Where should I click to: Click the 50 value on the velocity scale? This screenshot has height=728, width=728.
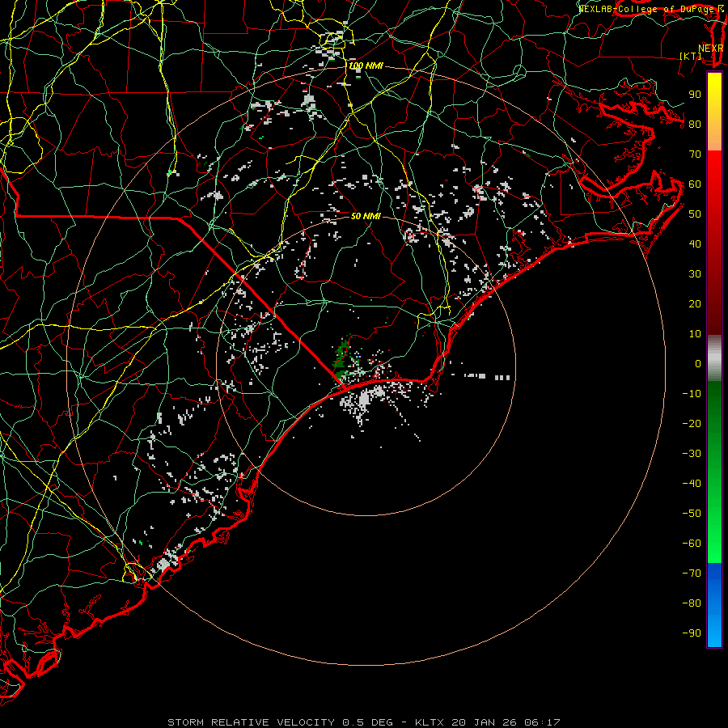(695, 214)
